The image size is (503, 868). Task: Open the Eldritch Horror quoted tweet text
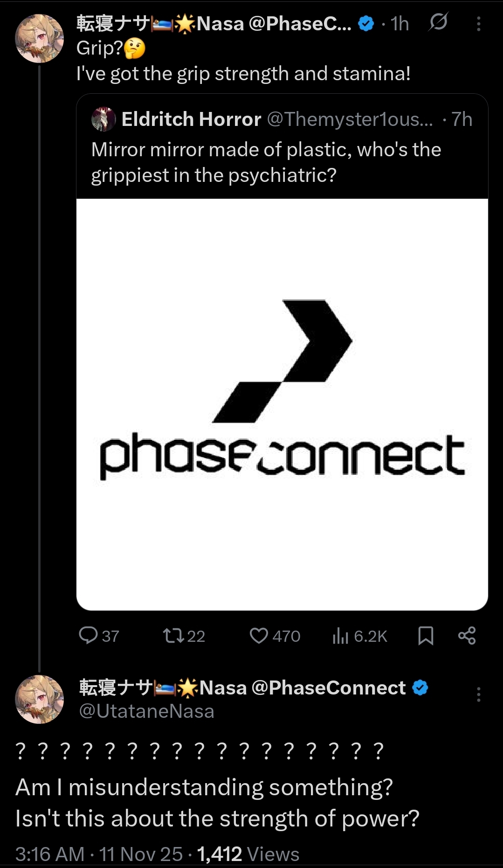pos(266,162)
